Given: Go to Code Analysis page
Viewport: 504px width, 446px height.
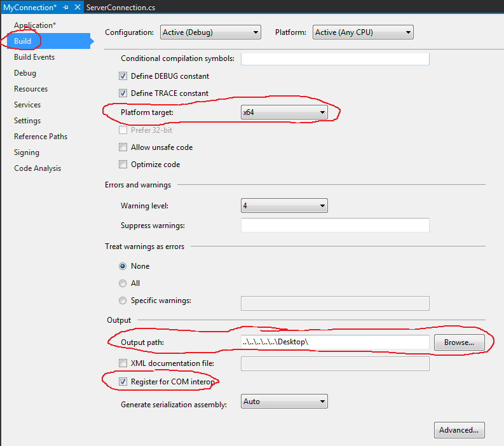Looking at the screenshot, I should [x=37, y=168].
